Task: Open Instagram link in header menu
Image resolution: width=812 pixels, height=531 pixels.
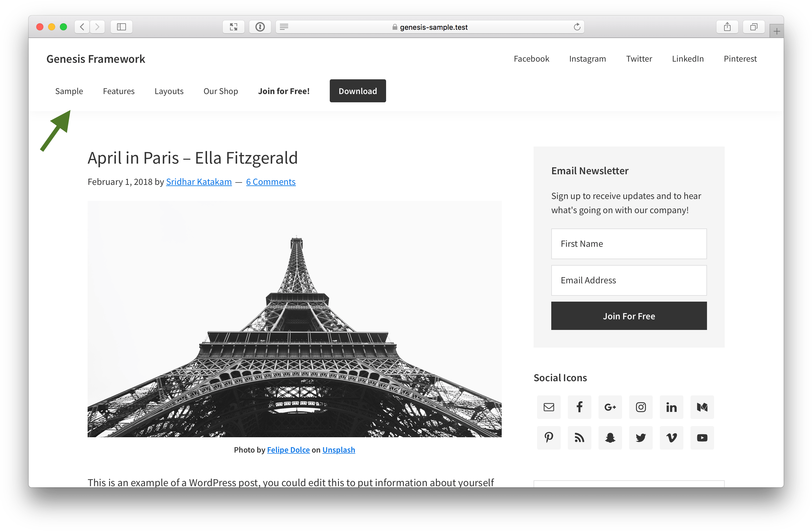Action: coord(588,59)
